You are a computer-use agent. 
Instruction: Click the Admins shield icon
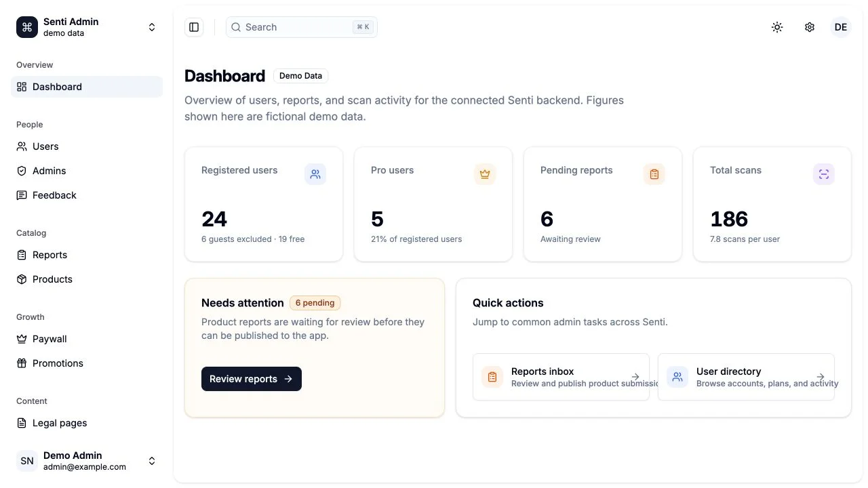pos(22,171)
